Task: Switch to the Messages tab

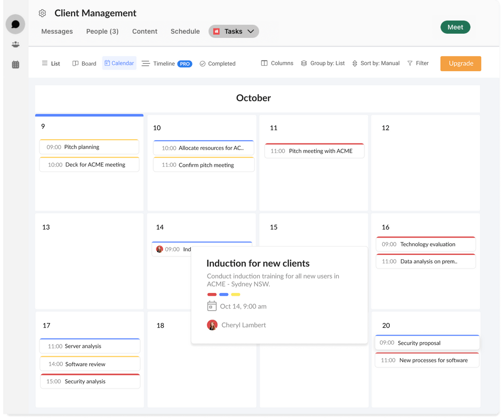Action: (57, 31)
